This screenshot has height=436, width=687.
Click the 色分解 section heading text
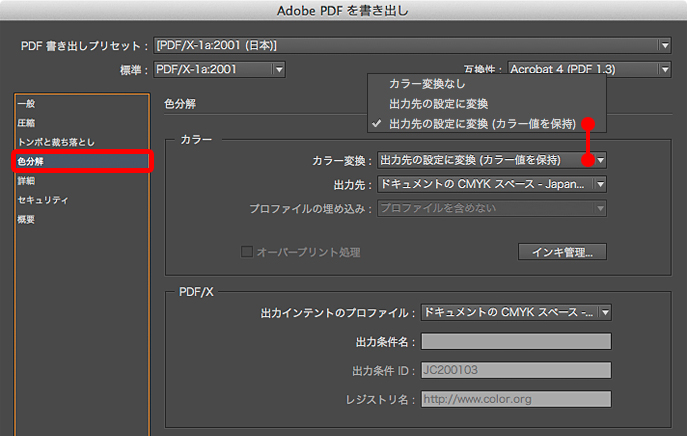click(180, 104)
